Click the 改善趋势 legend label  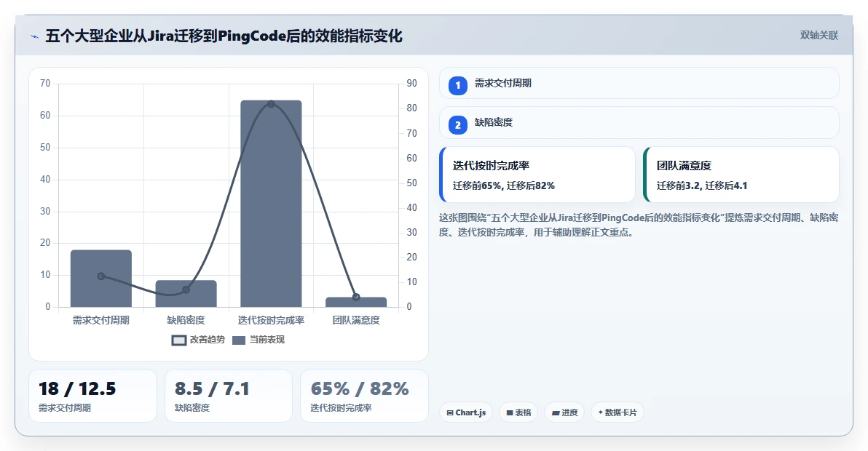click(207, 340)
